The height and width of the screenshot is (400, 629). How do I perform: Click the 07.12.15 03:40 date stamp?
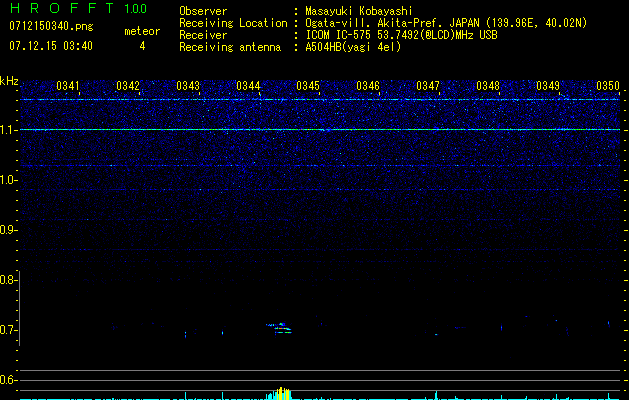pyautogui.click(x=50, y=46)
